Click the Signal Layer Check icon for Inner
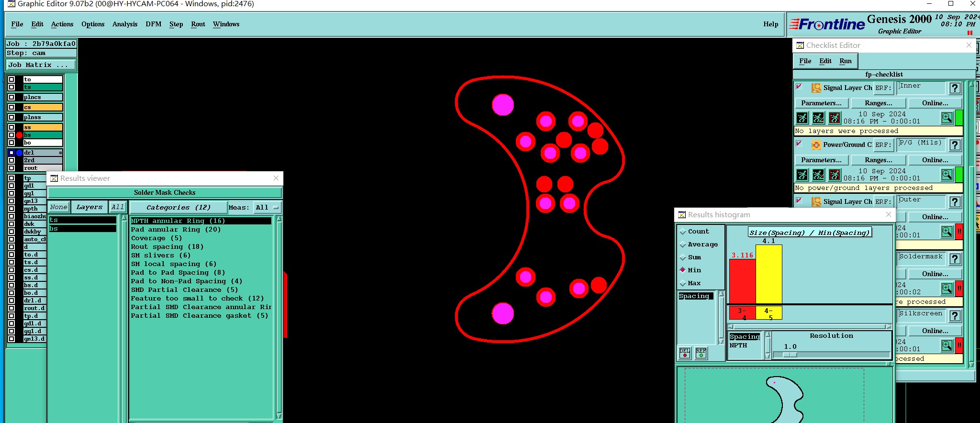Image resolution: width=980 pixels, height=423 pixels. pyautogui.click(x=816, y=88)
